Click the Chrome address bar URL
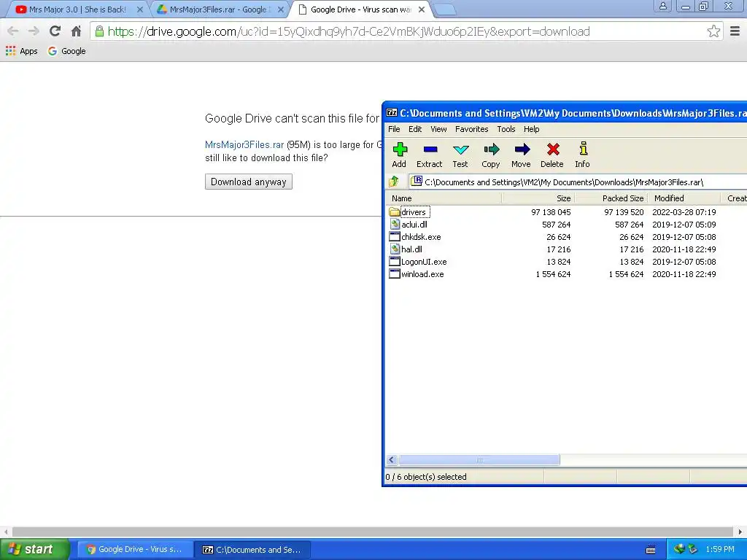This screenshot has height=560, width=747. (349, 31)
